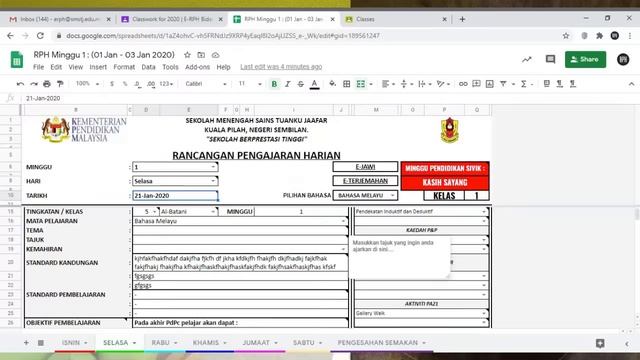The image size is (640, 360).
Task: Toggle Italic formatting
Action: click(287, 84)
